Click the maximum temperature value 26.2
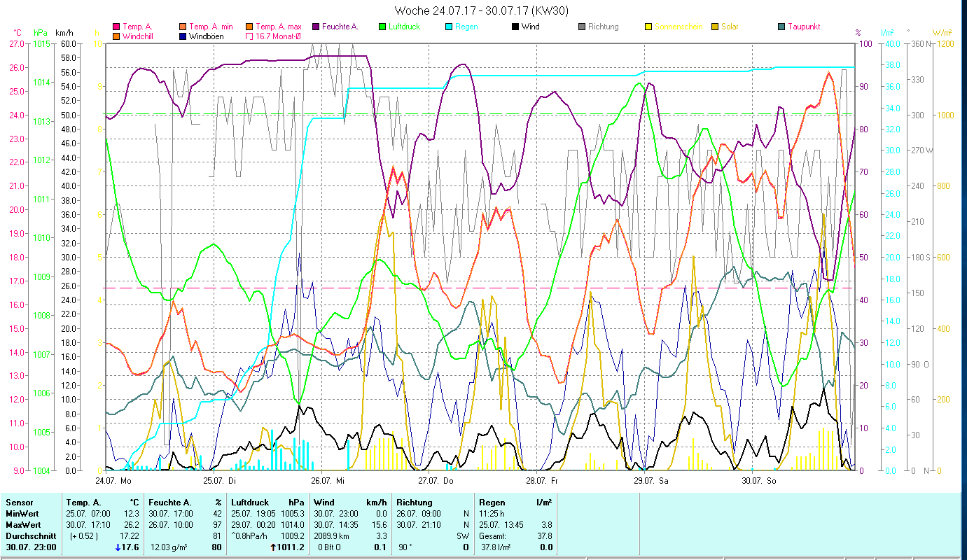The height and width of the screenshot is (560, 967). point(132,524)
